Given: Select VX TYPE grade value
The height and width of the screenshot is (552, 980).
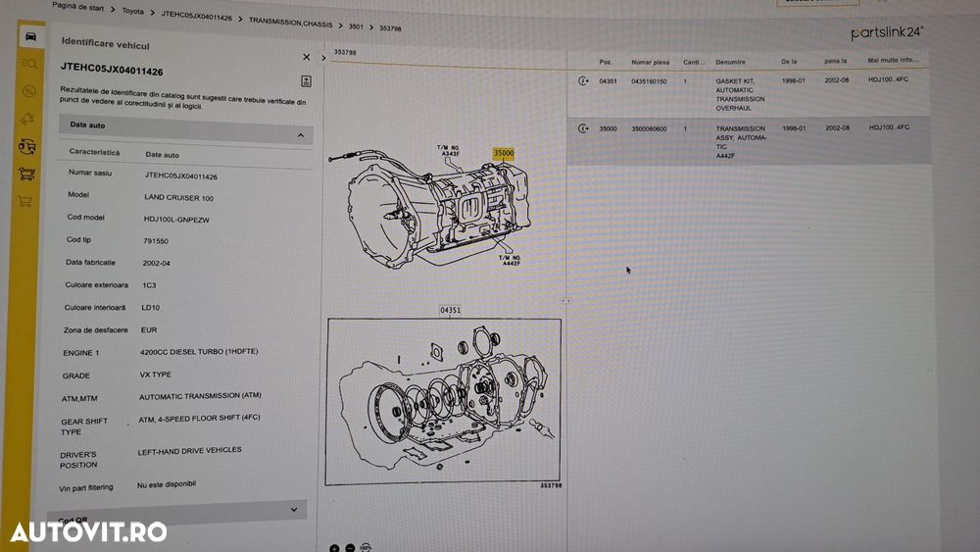Looking at the screenshot, I should coord(155,375).
